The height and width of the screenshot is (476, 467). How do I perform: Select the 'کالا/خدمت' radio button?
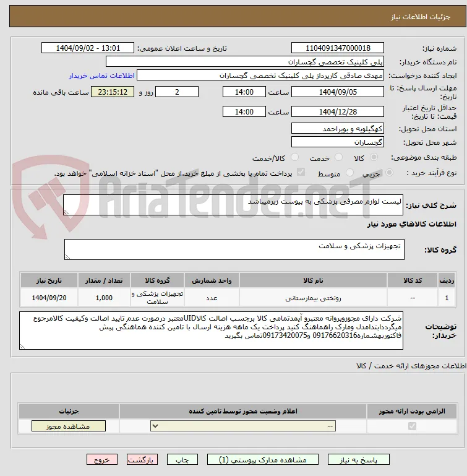(294, 157)
